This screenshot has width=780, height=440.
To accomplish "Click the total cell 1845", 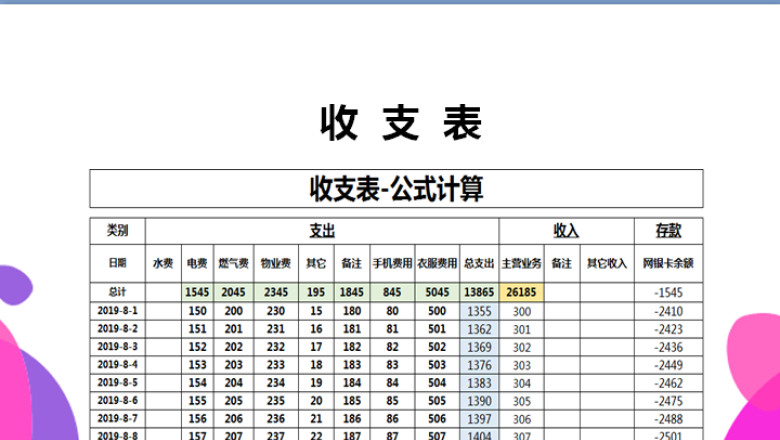I will 352,292.
